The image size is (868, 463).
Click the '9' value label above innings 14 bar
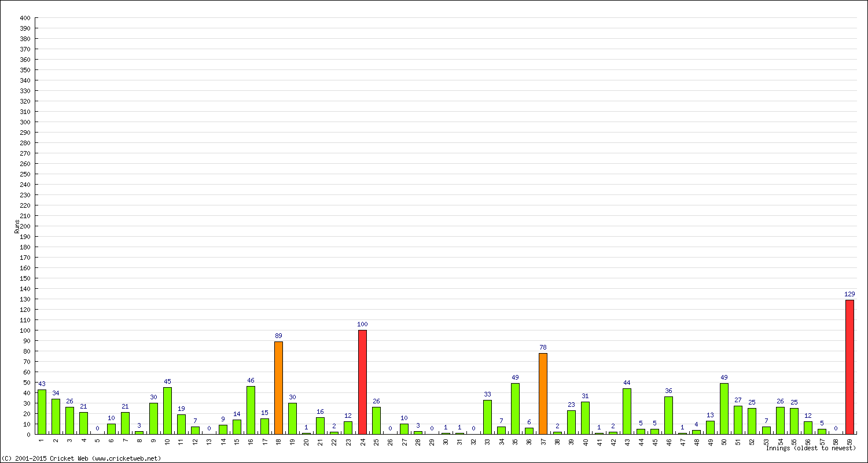coord(223,419)
